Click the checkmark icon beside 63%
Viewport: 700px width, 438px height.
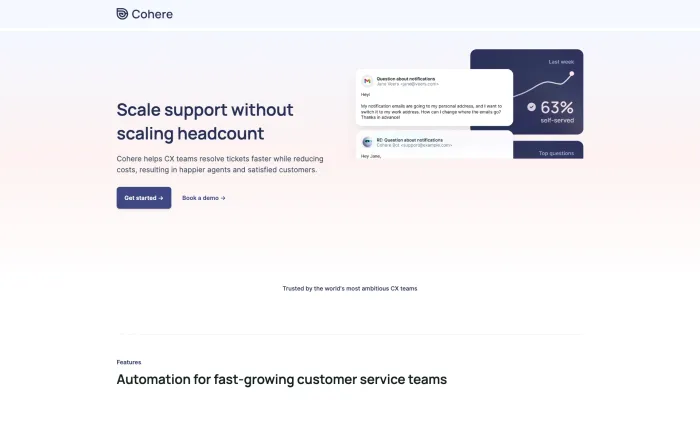tap(531, 107)
